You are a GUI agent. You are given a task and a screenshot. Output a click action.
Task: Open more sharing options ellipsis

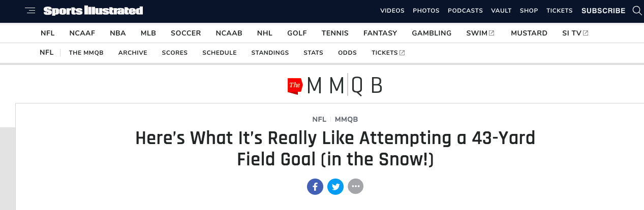(x=356, y=187)
